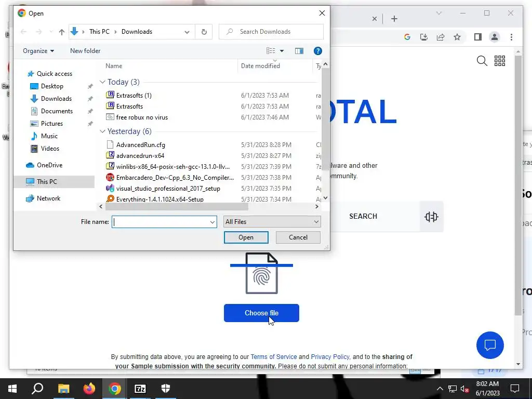Click the VirusTotal search magnifier icon

click(482, 61)
